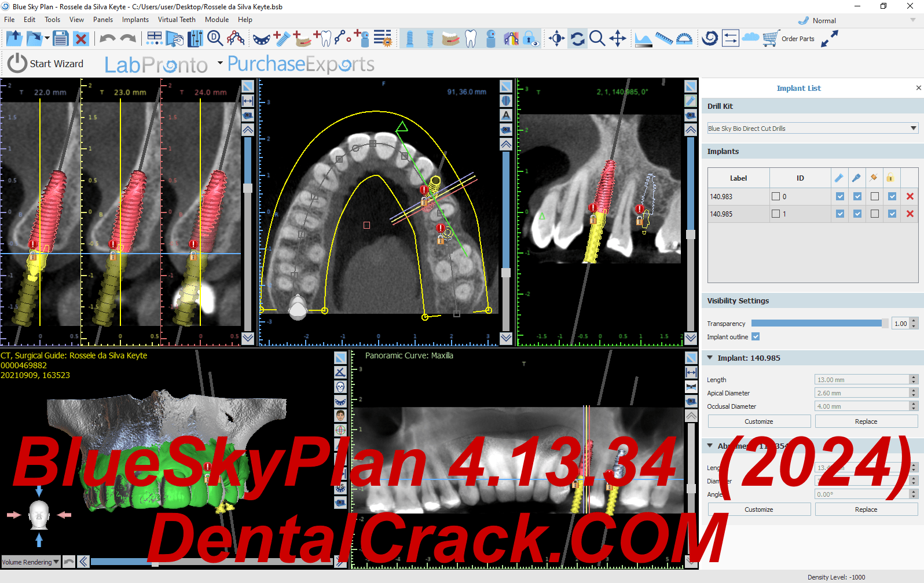Select the zoom magnifier tool

(x=597, y=39)
